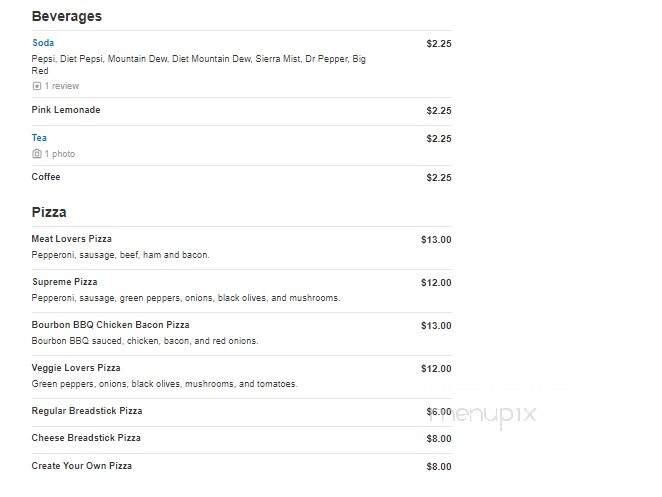View the 1 review for Soda
662x497 pixels.
click(62, 86)
